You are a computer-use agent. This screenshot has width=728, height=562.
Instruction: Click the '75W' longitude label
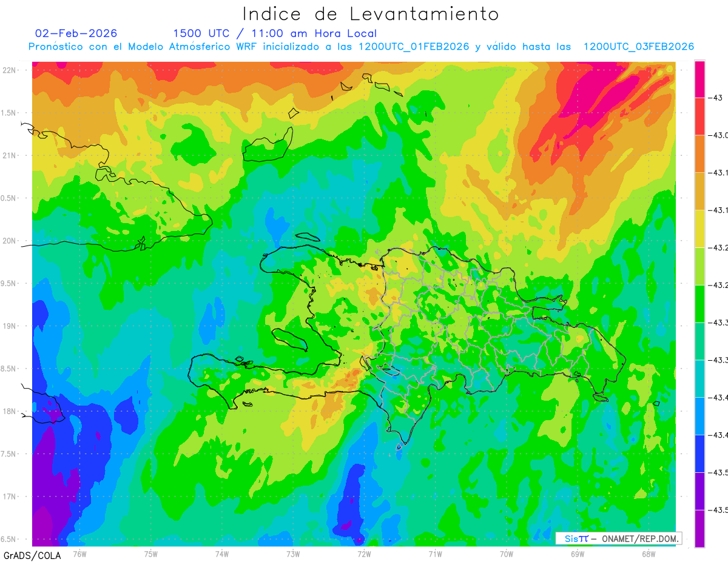150,554
